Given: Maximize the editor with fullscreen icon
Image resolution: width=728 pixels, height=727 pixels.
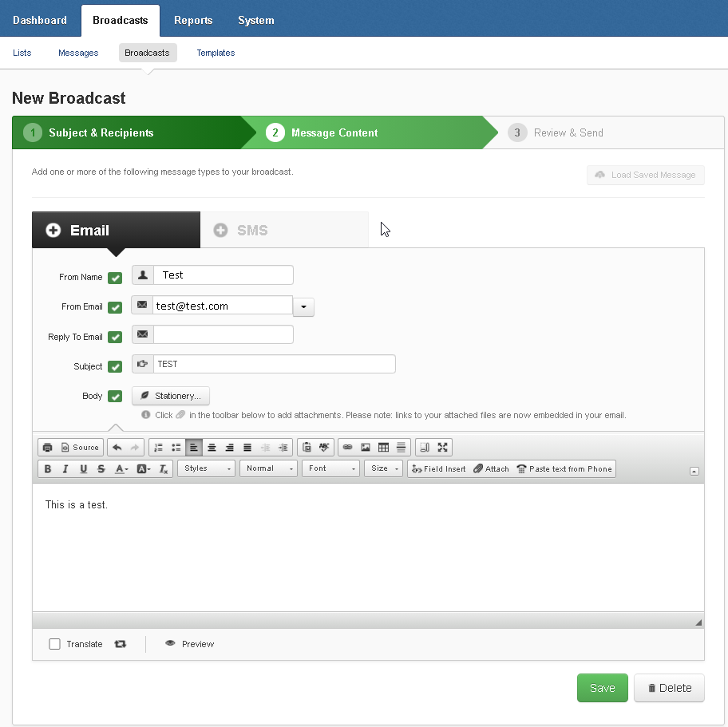Looking at the screenshot, I should 443,448.
